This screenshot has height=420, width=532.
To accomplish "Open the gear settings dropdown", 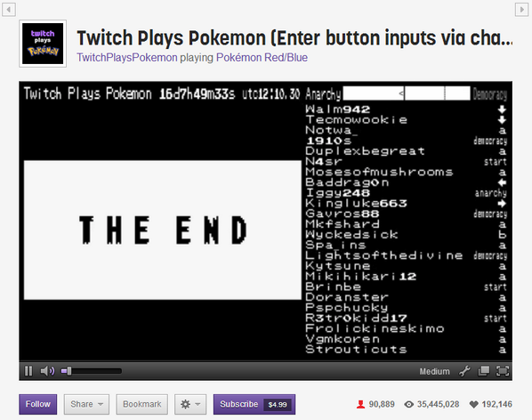I will click(x=190, y=404).
